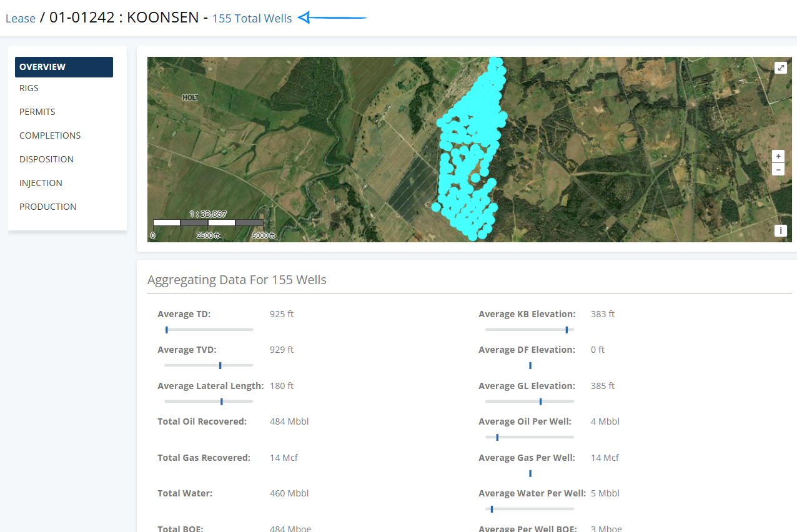Click the Average Lateral Length label
797x532 pixels.
pyautogui.click(x=210, y=386)
